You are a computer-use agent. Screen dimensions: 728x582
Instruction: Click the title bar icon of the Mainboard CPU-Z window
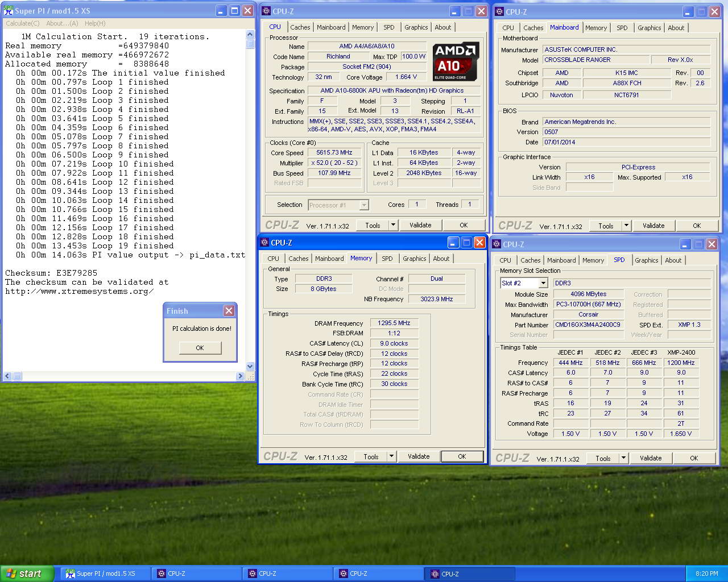[499, 11]
